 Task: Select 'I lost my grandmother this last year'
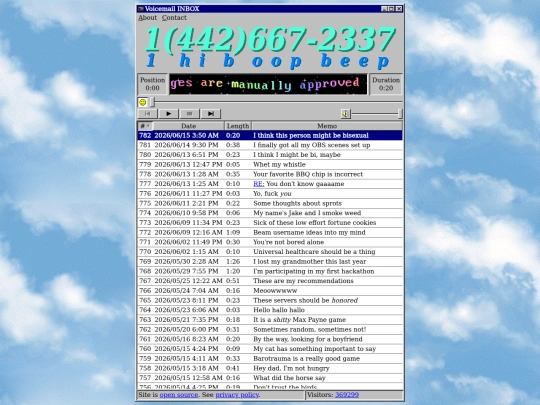(x=270, y=261)
